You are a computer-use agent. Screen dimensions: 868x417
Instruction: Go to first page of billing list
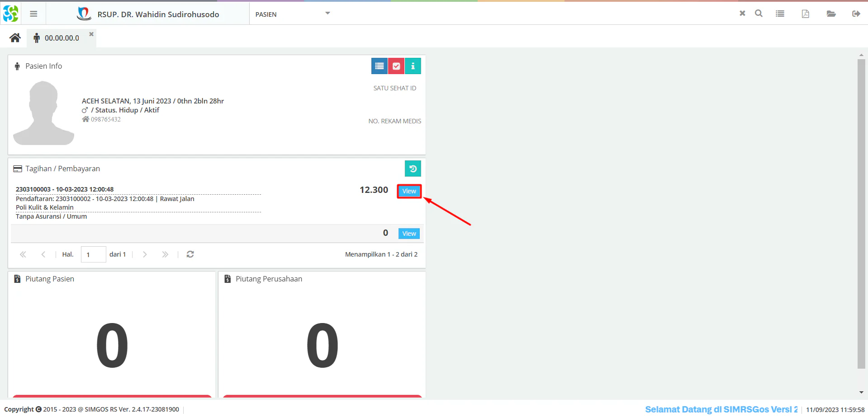point(23,254)
